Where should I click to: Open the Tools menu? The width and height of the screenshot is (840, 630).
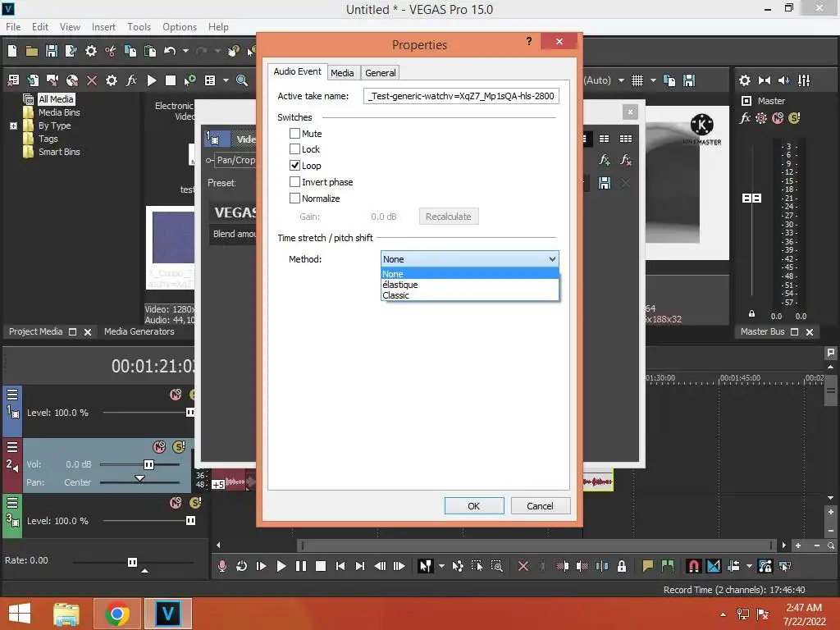pyautogui.click(x=139, y=27)
